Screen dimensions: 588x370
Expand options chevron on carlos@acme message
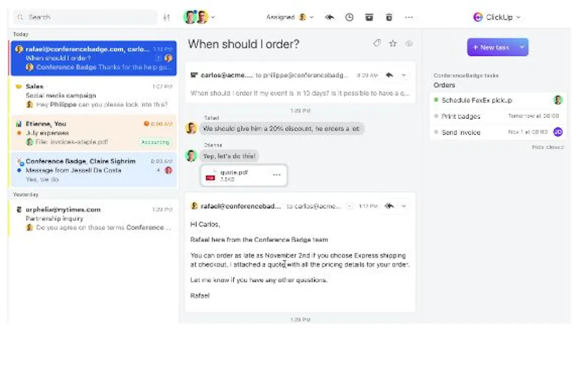(404, 75)
